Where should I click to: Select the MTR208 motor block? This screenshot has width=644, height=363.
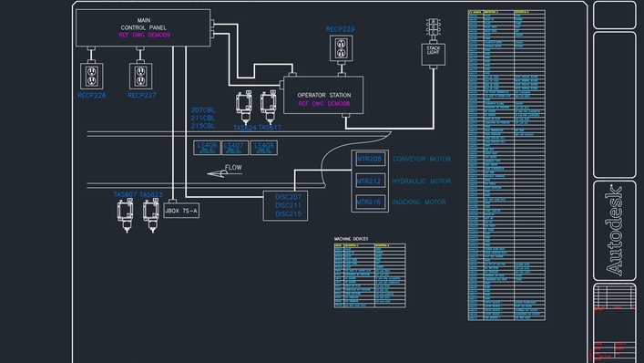[370, 159]
